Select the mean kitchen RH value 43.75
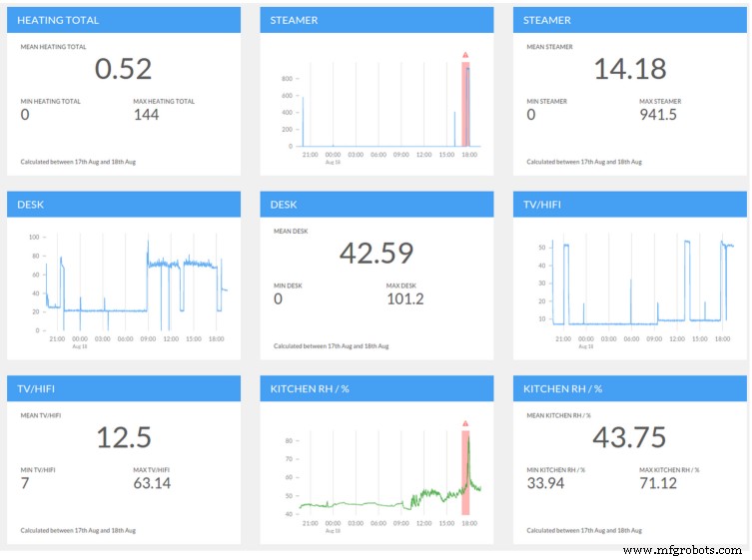752x560 pixels. click(x=630, y=437)
